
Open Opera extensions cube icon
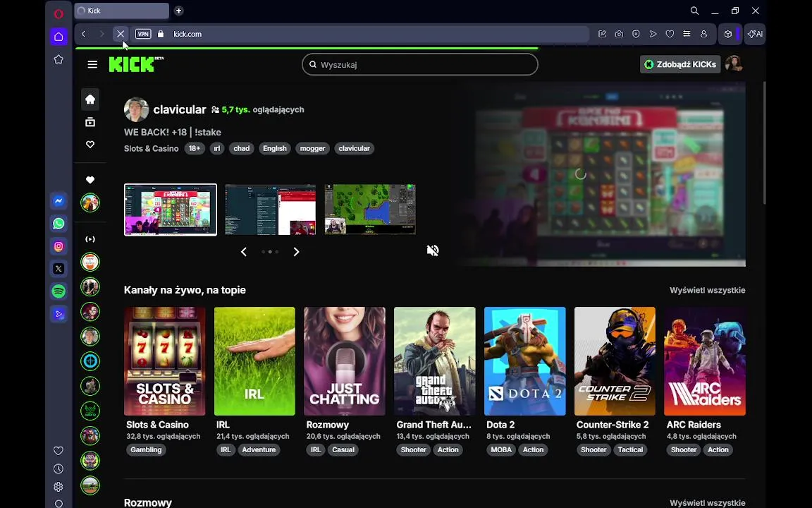(x=727, y=34)
